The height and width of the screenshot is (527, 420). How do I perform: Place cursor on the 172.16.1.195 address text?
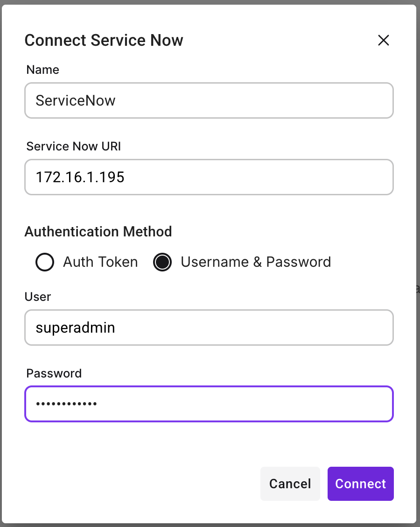click(80, 178)
